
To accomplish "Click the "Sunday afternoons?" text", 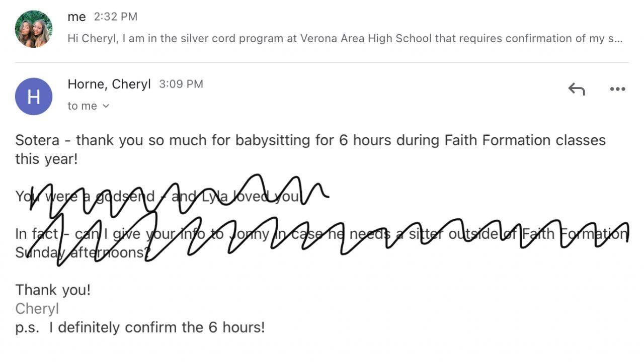I will pyautogui.click(x=80, y=252).
